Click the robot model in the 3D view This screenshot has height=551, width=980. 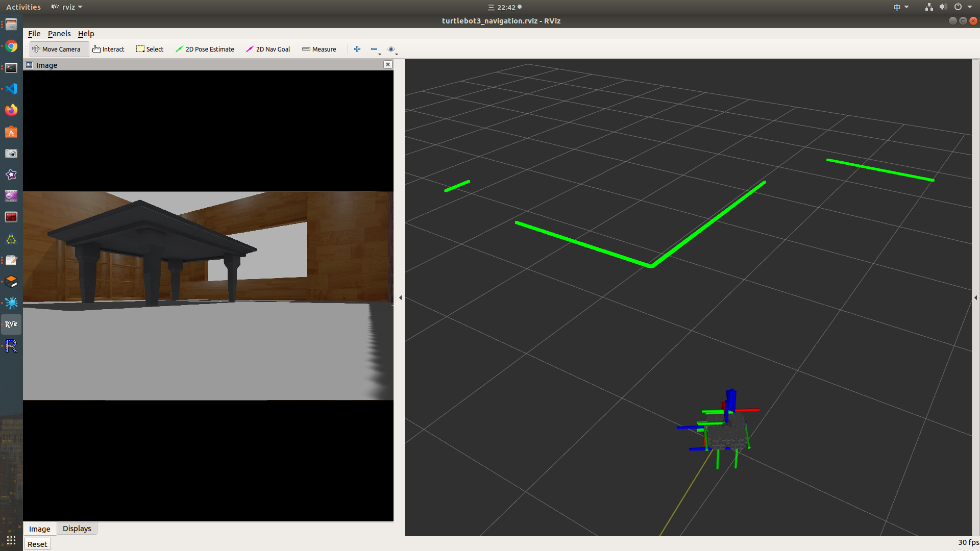point(727,434)
